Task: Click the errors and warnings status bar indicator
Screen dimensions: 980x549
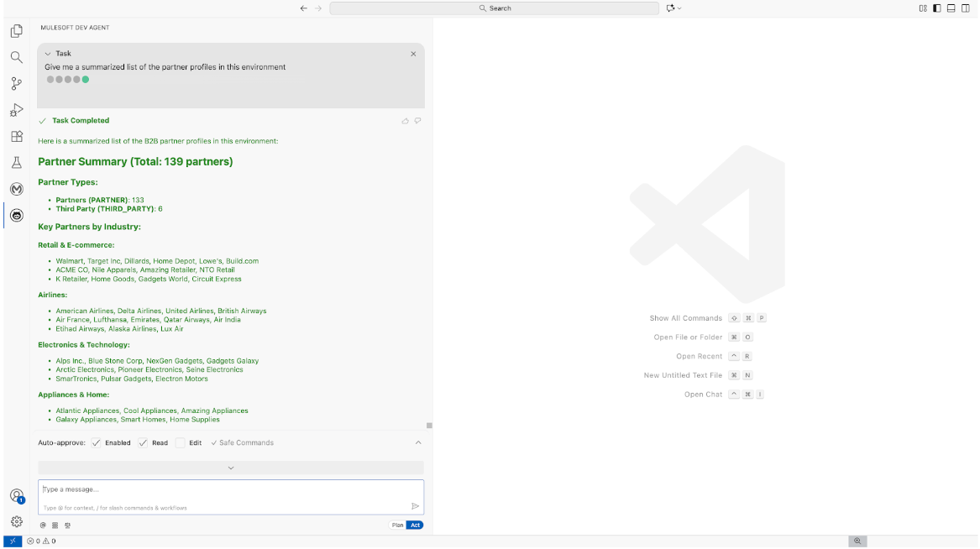Action: (x=41, y=541)
